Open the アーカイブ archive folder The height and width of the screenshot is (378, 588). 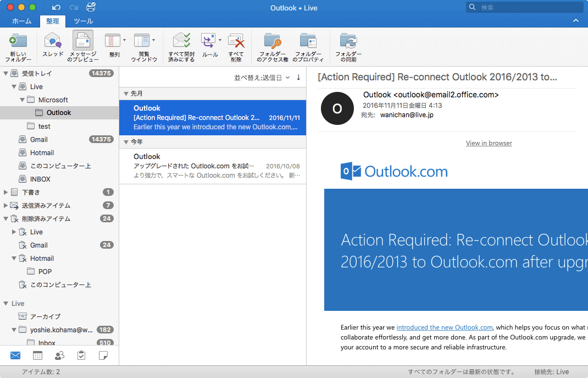click(59, 316)
